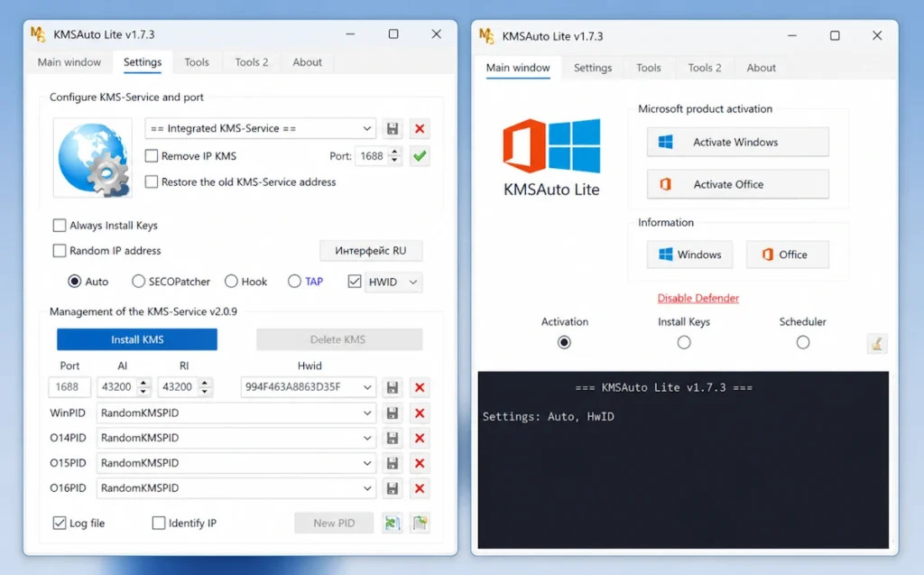This screenshot has height=575, width=924.
Task: Uncheck the HWID checkbox
Action: 354,282
